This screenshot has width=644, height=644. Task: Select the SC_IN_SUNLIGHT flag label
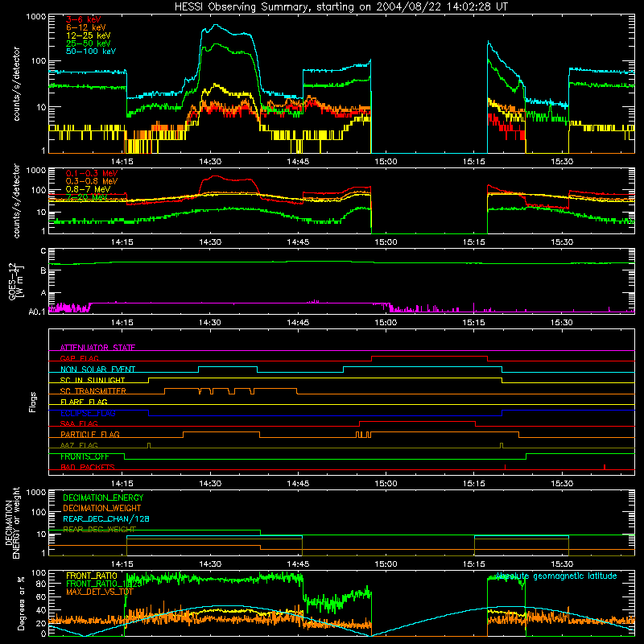point(93,380)
